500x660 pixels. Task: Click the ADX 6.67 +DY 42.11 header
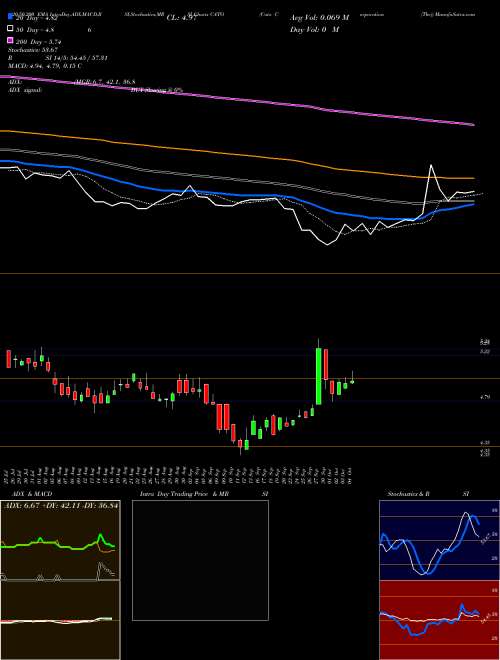[61, 505]
